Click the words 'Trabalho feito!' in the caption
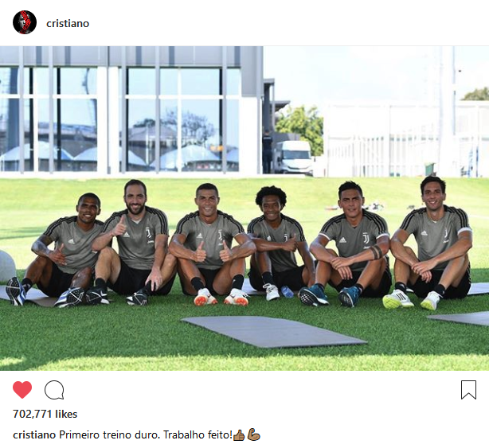 [198, 434]
